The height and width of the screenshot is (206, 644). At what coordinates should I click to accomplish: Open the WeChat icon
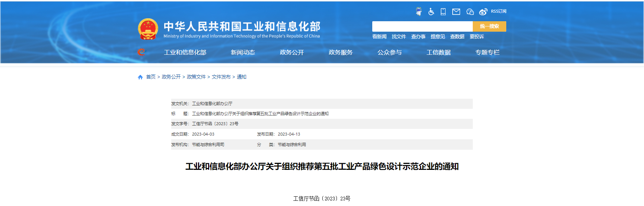point(470,12)
